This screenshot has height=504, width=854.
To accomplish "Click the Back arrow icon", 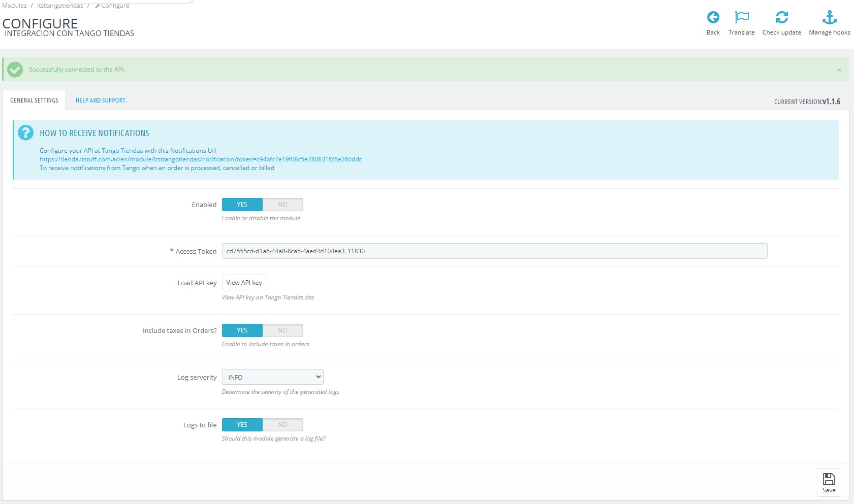I will point(713,17).
